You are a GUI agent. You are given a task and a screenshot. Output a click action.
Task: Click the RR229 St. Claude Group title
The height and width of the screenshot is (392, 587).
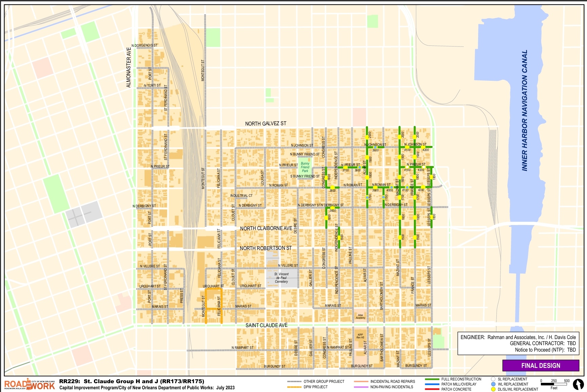132,381
